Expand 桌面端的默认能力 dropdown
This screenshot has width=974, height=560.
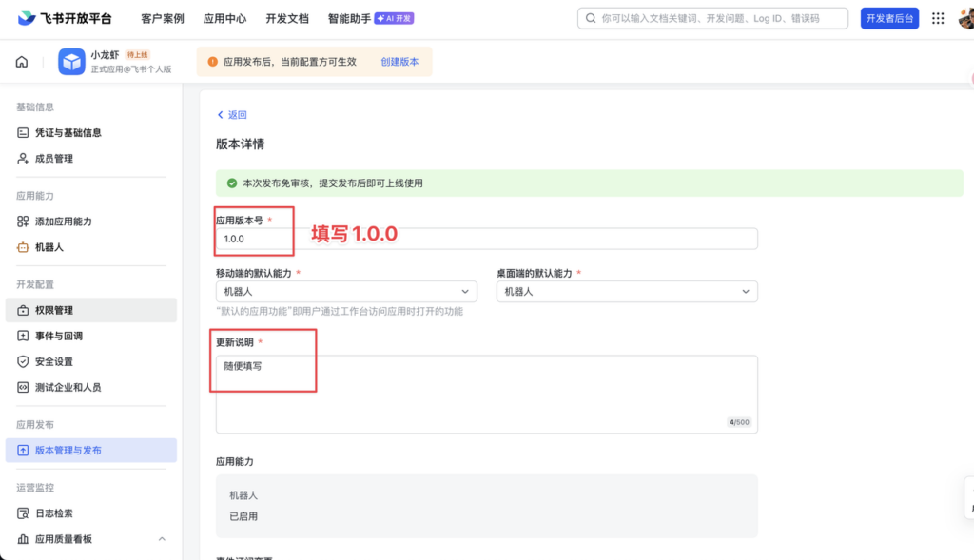click(627, 292)
